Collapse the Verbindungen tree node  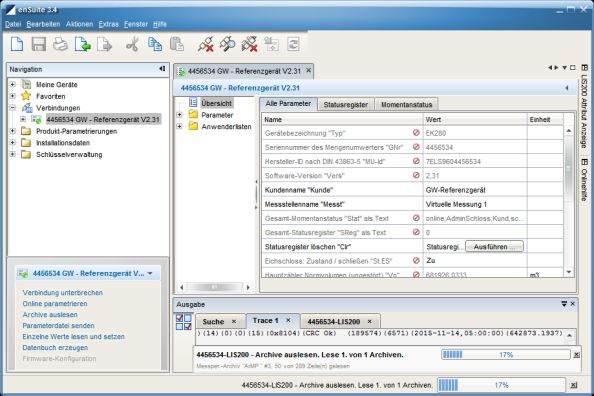[x=13, y=108]
